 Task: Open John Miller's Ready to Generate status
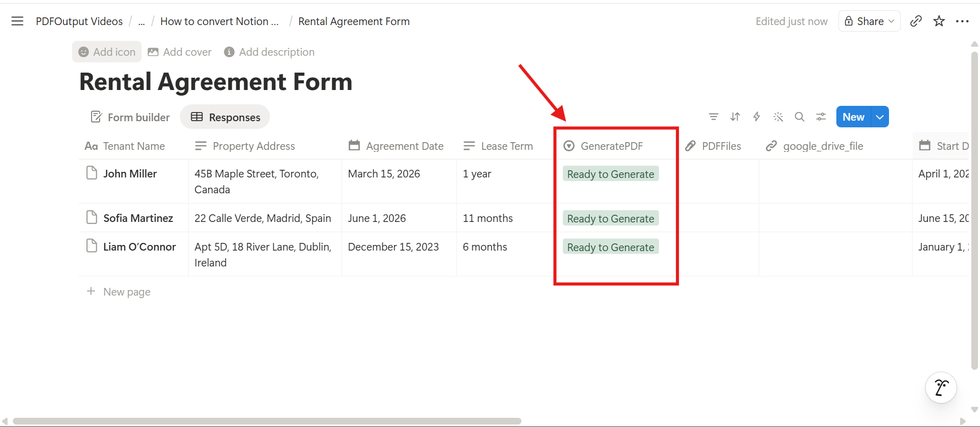(610, 174)
